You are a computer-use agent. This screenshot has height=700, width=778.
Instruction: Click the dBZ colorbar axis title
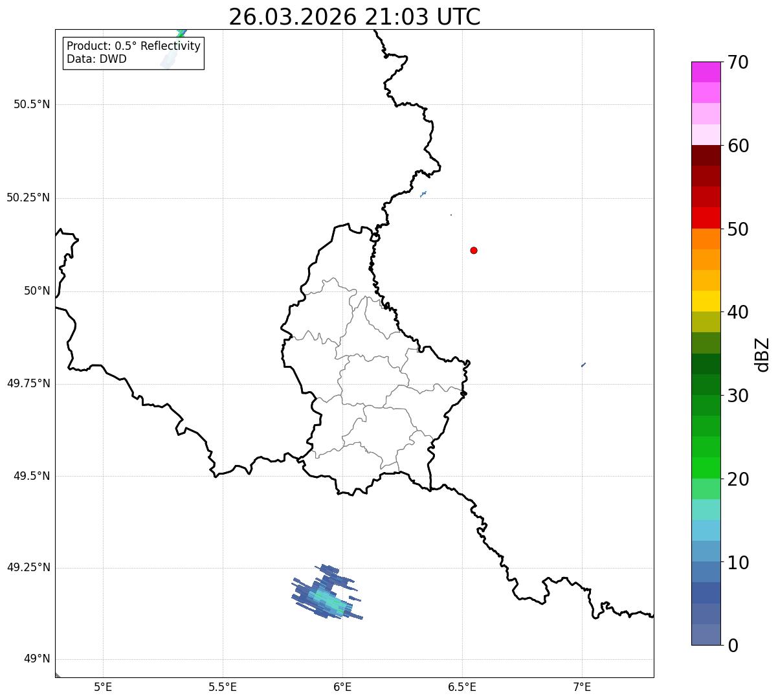[762, 354]
